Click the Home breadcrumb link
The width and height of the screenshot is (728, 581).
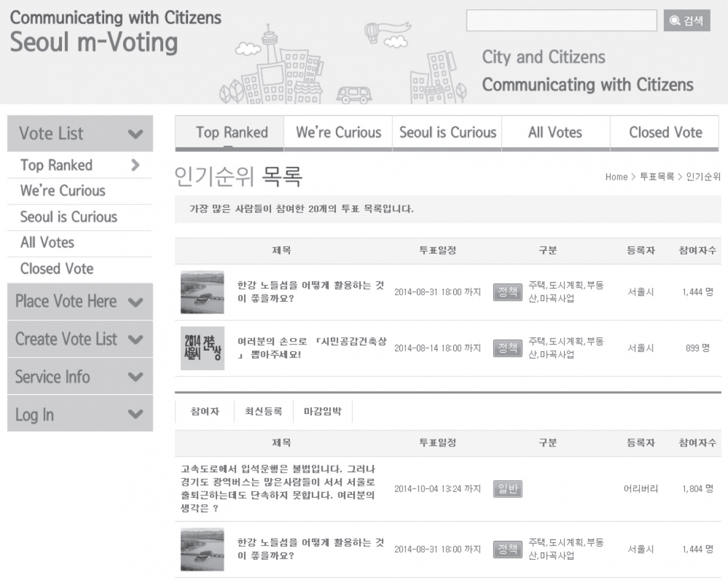tap(616, 177)
